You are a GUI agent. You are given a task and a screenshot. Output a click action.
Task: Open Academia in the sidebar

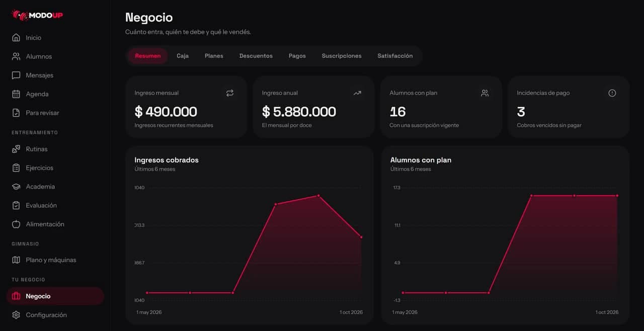coord(55,187)
